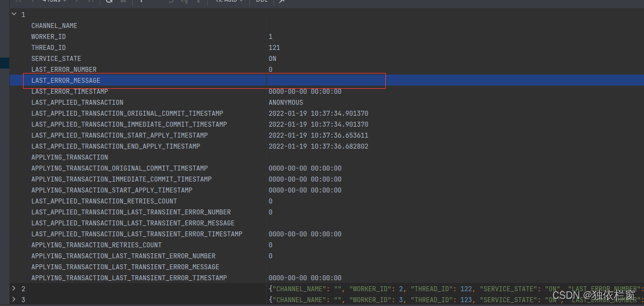
Task: Select the SERVICE_STATE field name
Action: 56,59
